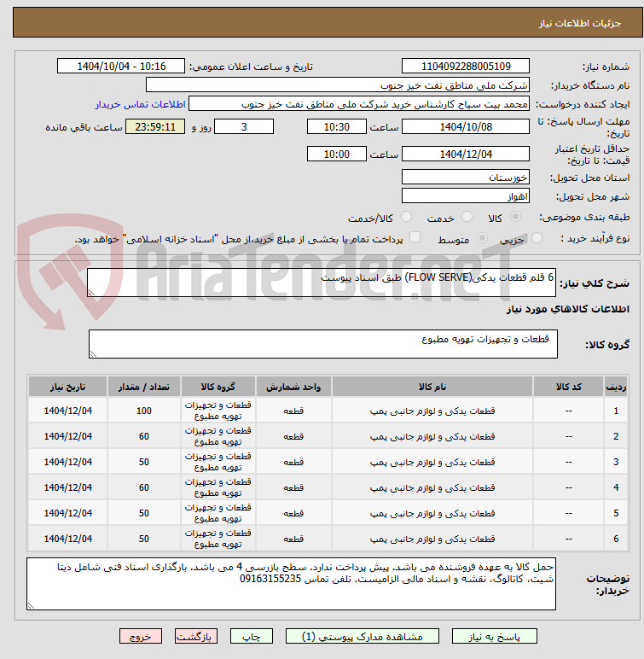Click the تعداد / مقدار column header
644x659 pixels.
click(x=144, y=387)
